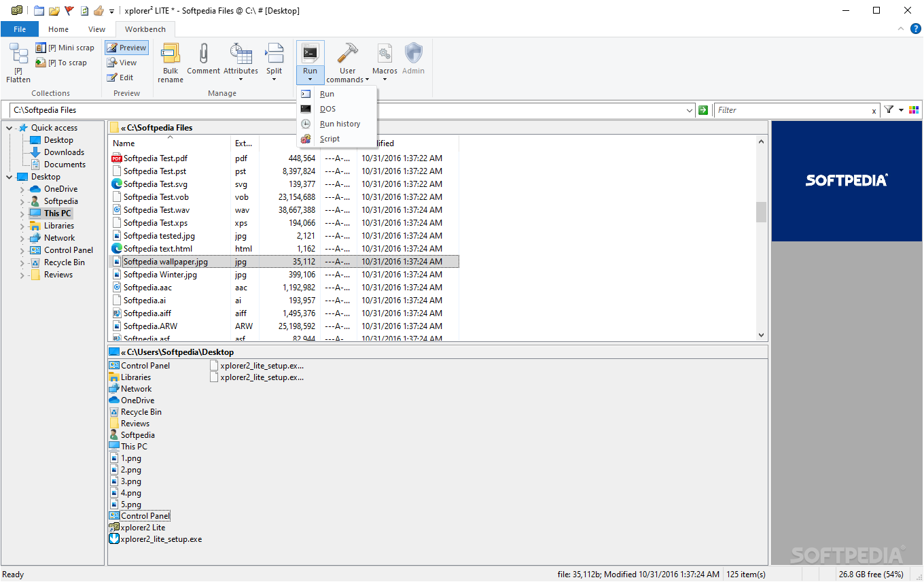Collapse the ribbon with the chevron
The width and height of the screenshot is (924, 582).
(x=901, y=29)
